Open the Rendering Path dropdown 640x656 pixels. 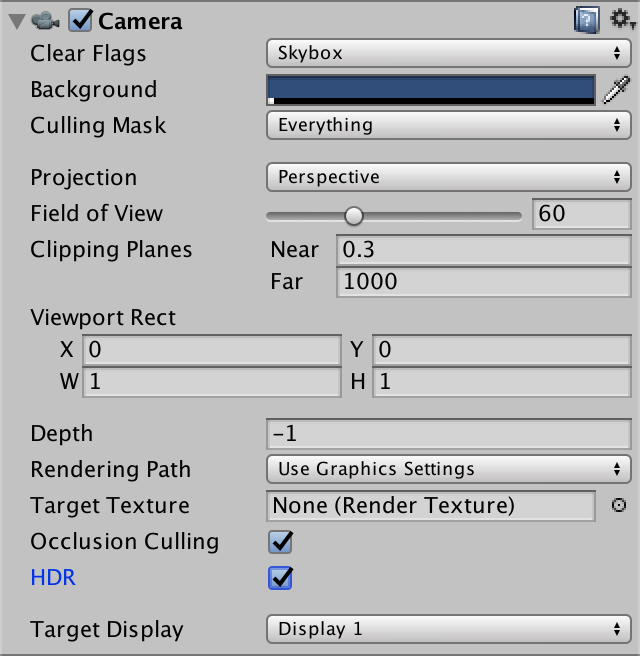tap(448, 469)
